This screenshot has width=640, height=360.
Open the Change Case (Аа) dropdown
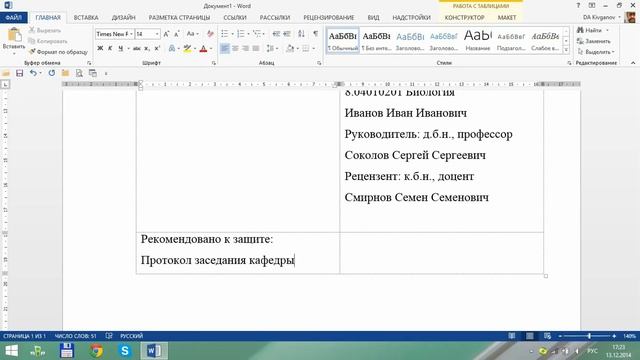[193, 34]
